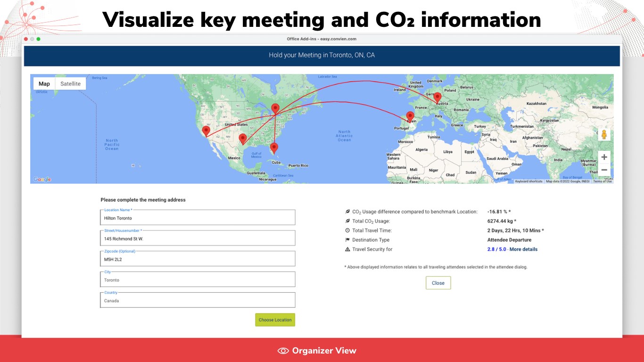Click the 6274.44 kg value
This screenshot has height=362, width=644.
(x=502, y=221)
